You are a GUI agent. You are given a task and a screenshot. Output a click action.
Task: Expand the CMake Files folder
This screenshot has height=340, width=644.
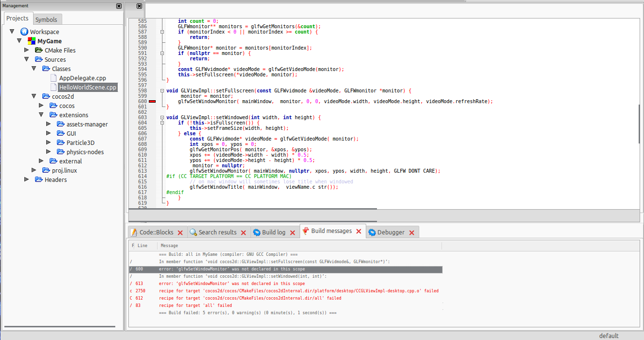coord(27,50)
